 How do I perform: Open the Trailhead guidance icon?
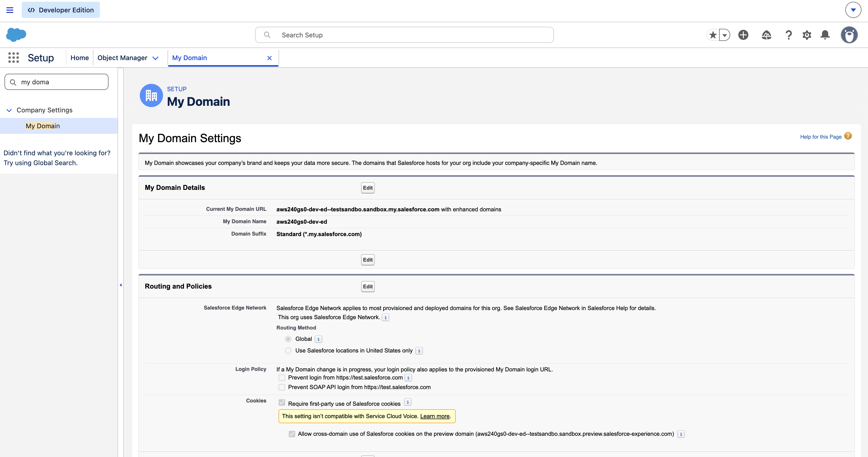766,35
